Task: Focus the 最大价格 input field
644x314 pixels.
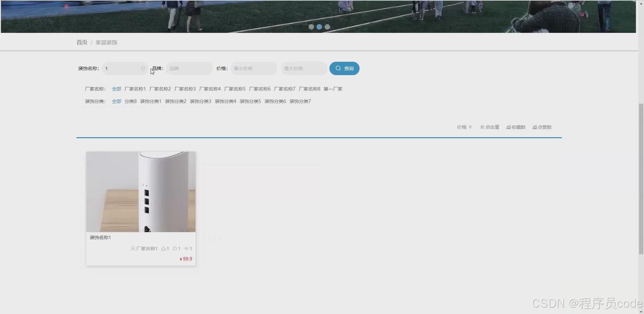Action: coord(304,68)
